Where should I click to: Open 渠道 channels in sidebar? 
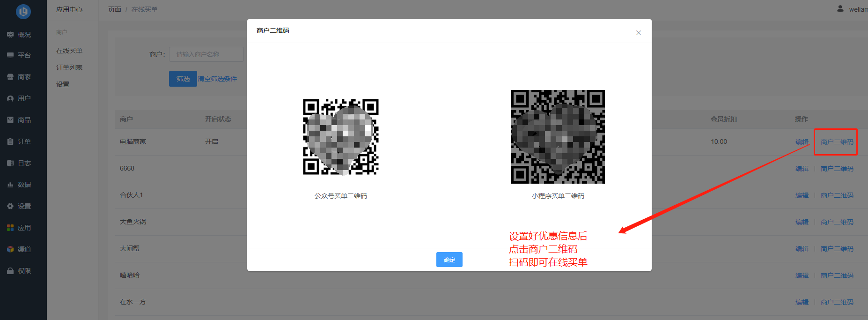pyautogui.click(x=19, y=249)
